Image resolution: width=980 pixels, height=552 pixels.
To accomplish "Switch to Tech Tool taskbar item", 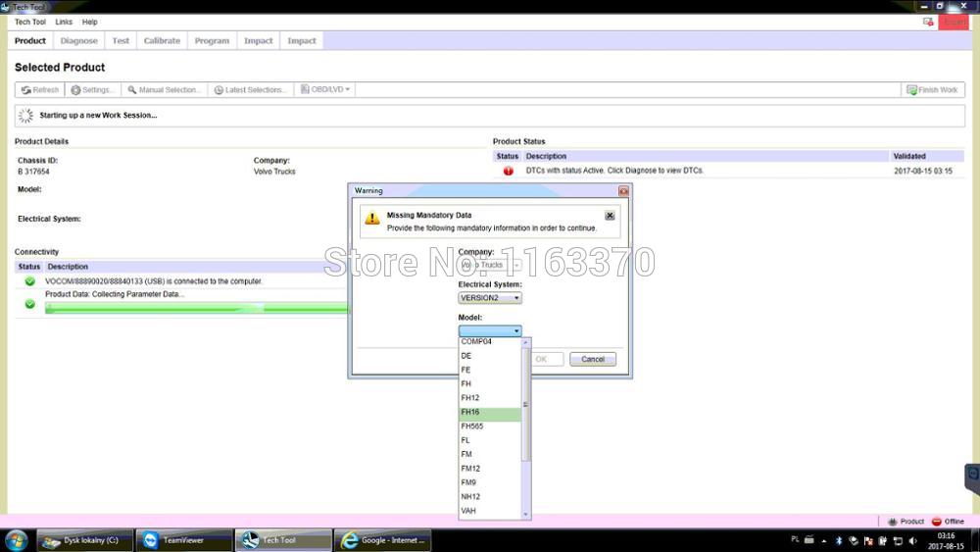I will 283,540.
